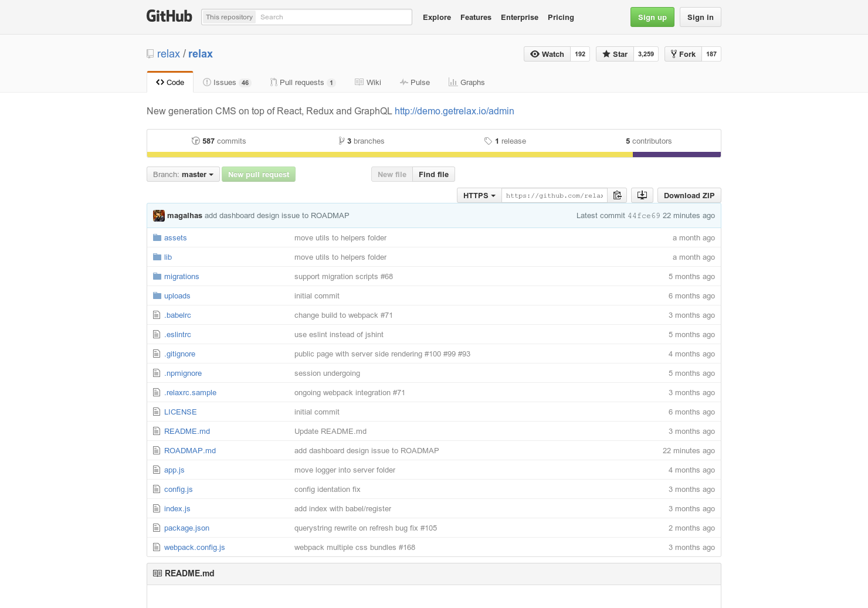The height and width of the screenshot is (608, 868).
Task: Copy the clone URL to clipboard
Action: (x=617, y=195)
